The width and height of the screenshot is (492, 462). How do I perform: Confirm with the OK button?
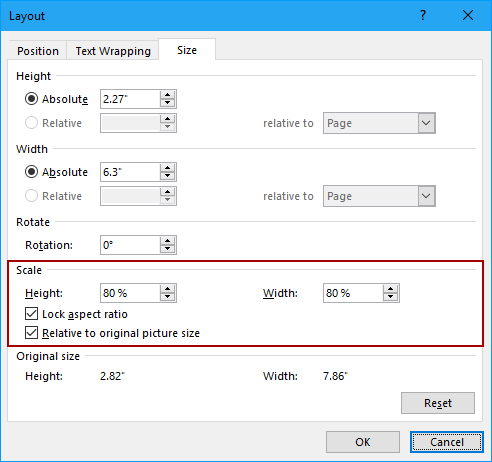pyautogui.click(x=363, y=442)
